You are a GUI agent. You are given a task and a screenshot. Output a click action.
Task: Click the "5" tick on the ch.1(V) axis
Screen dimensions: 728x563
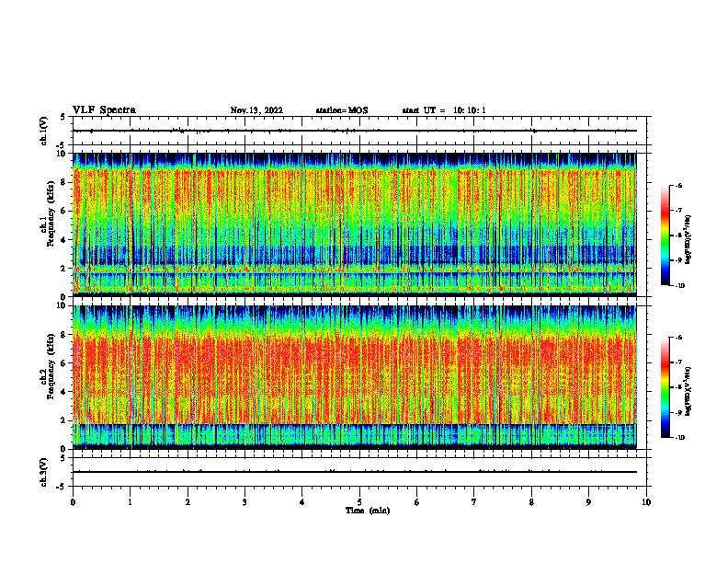click(63, 117)
